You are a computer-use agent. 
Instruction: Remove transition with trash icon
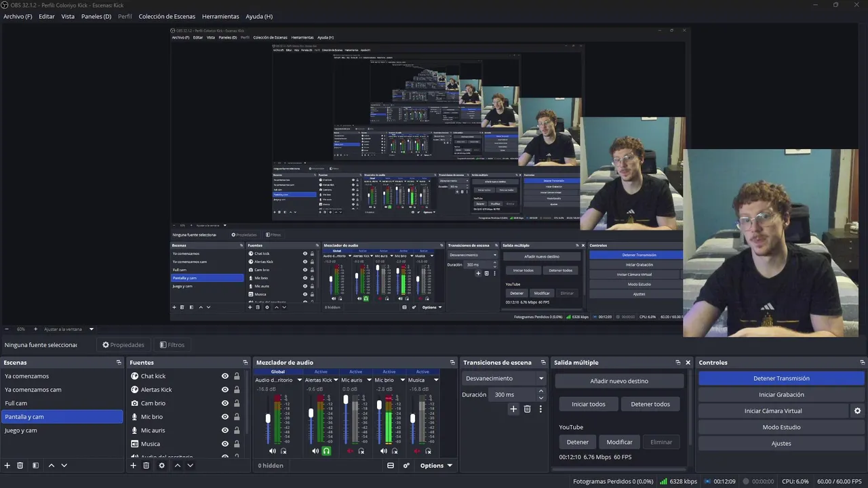pos(527,409)
